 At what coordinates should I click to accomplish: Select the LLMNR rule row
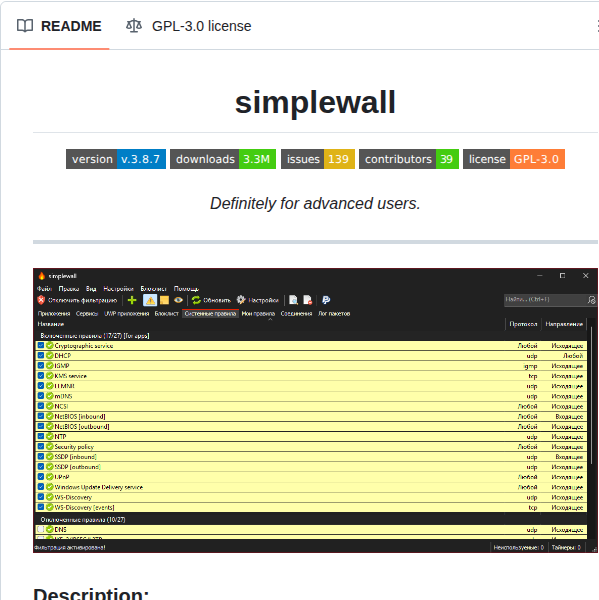pyautogui.click(x=311, y=386)
